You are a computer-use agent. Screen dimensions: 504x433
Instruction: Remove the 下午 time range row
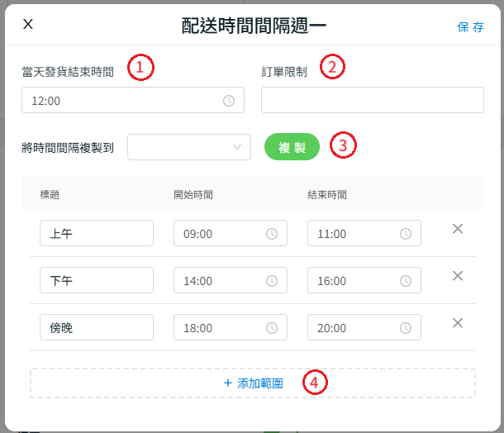(457, 276)
